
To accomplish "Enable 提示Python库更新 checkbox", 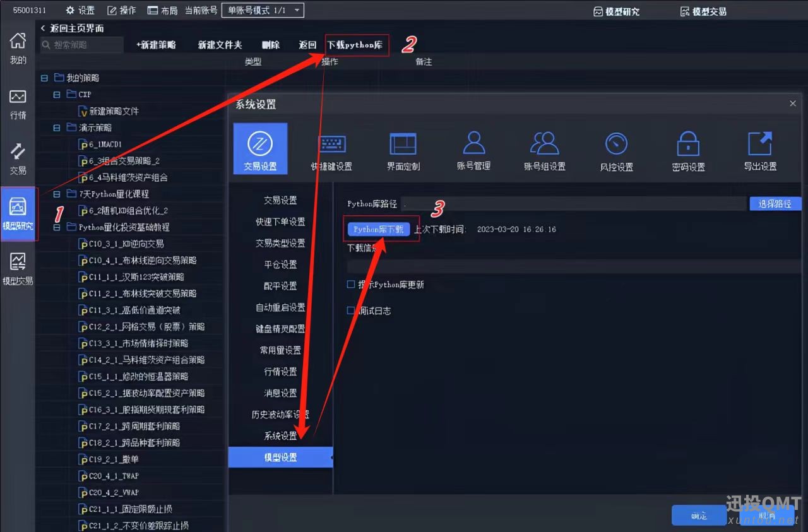I will tap(351, 285).
